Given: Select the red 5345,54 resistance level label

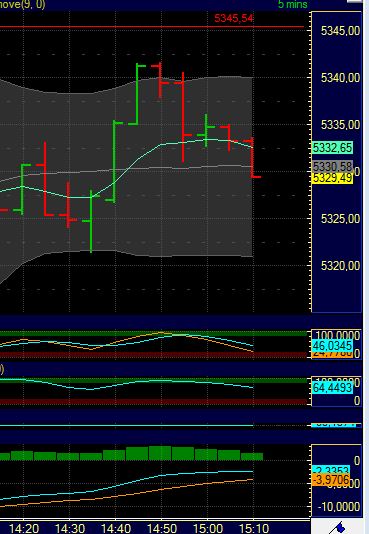Looking at the screenshot, I should coord(234,18).
